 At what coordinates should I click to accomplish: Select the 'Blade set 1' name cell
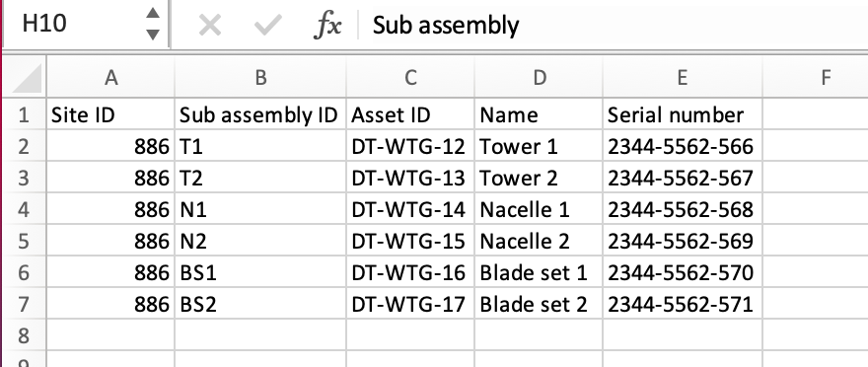539,273
